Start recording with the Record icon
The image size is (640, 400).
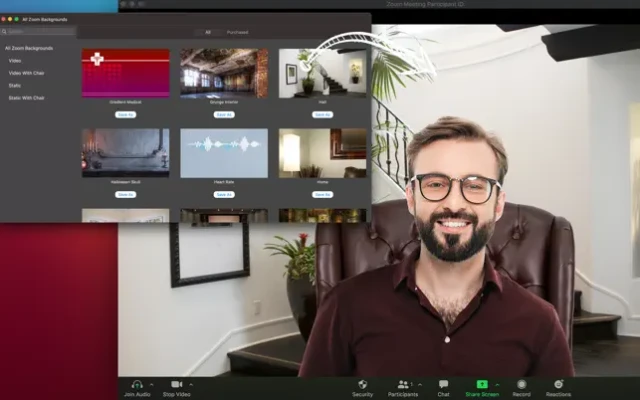[x=521, y=384]
